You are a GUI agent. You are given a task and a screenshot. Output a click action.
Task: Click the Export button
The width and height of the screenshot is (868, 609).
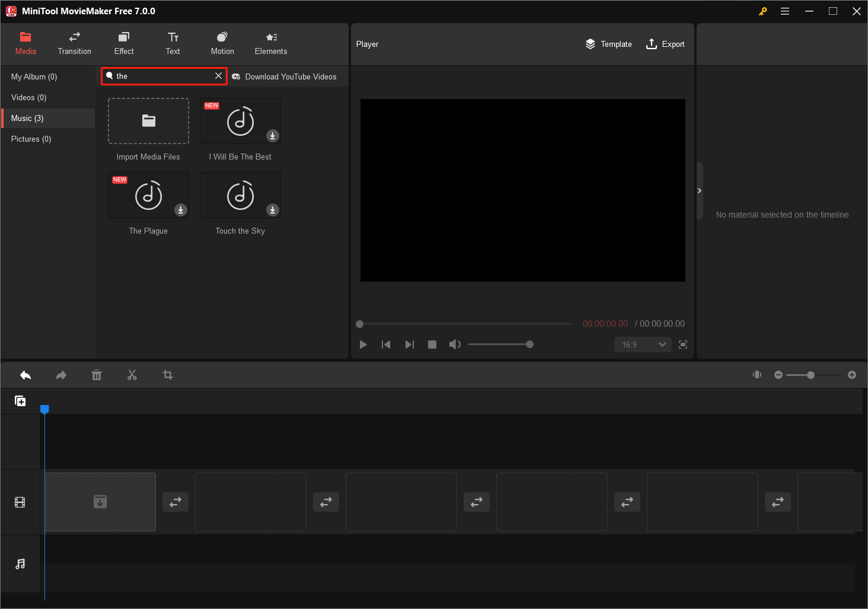tap(665, 44)
